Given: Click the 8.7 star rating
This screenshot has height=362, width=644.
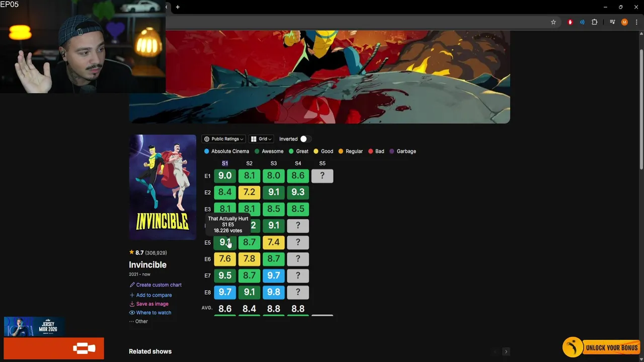Looking at the screenshot, I should [x=148, y=253].
